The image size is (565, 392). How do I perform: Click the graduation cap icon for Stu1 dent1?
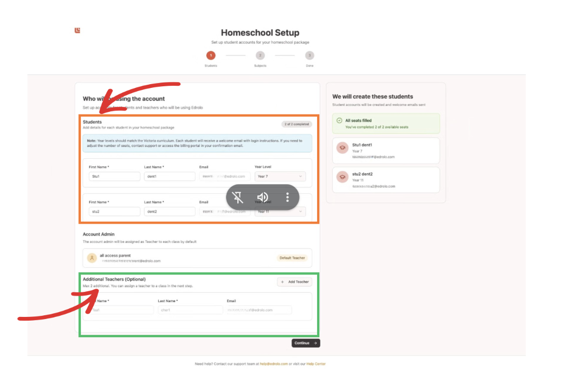pos(342,149)
